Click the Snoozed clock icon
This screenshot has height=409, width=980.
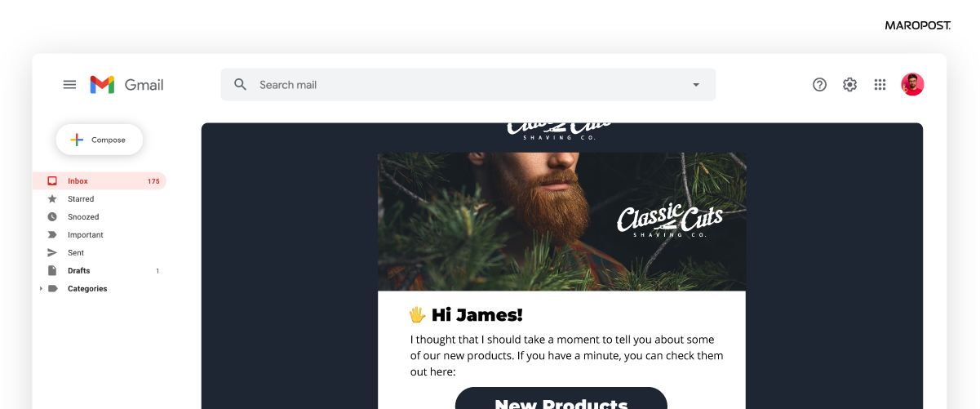tap(52, 217)
